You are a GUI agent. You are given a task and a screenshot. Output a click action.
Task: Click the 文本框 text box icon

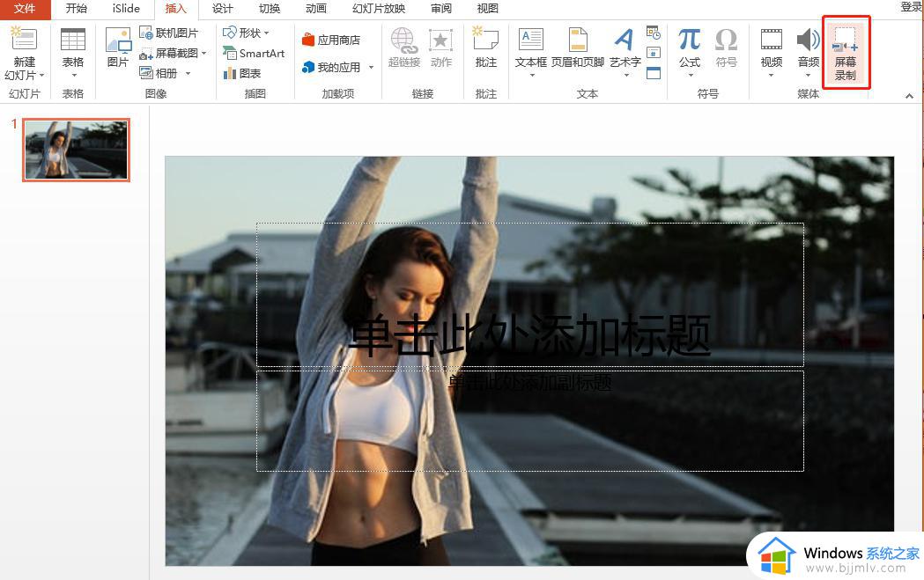coord(531,40)
